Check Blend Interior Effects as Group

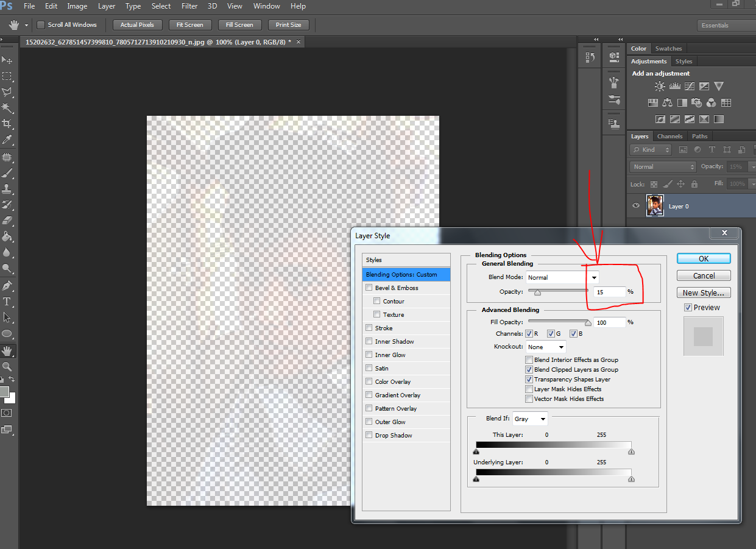(x=529, y=360)
